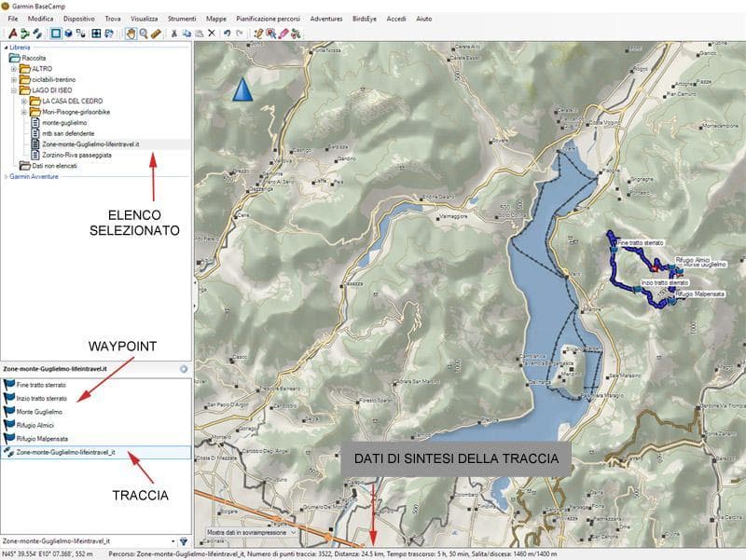Open the 'Mostra dati in sovraimpressione' dropdown
The width and height of the screenshot is (746, 560).
click(x=252, y=532)
